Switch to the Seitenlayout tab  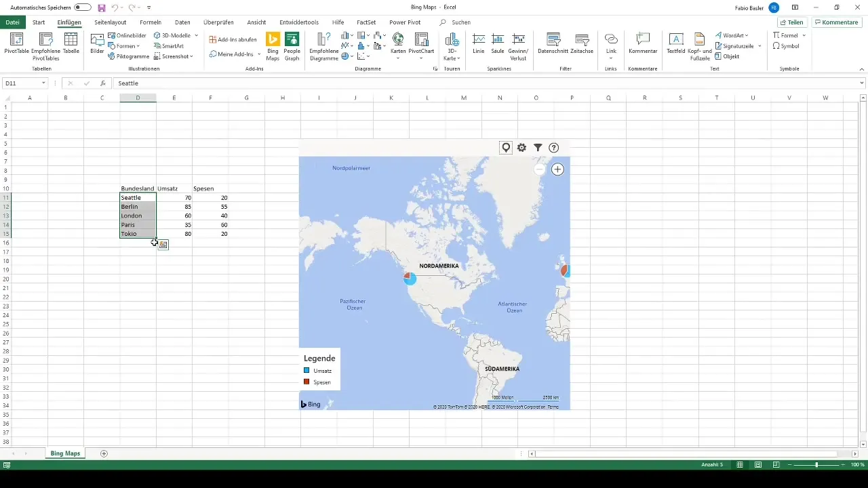click(x=110, y=22)
